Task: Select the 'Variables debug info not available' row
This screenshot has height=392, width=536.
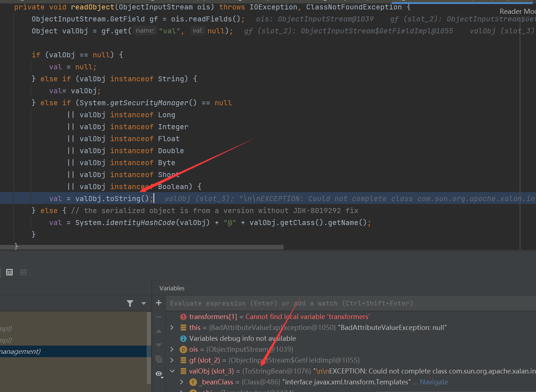Action: pos(350,338)
